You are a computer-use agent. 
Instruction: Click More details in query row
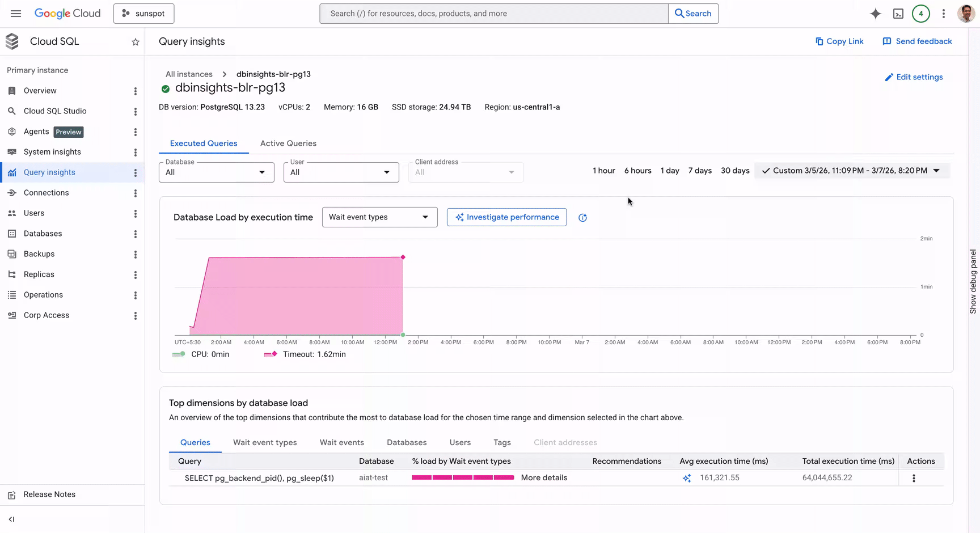[x=544, y=478]
